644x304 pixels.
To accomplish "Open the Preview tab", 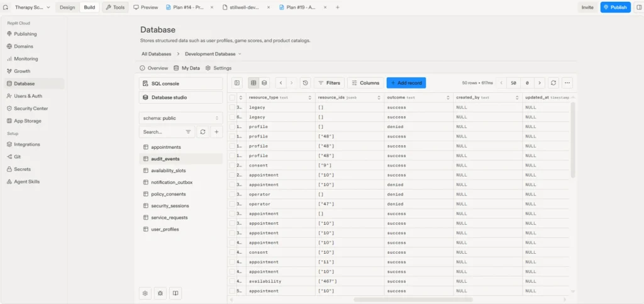I will tap(146, 8).
